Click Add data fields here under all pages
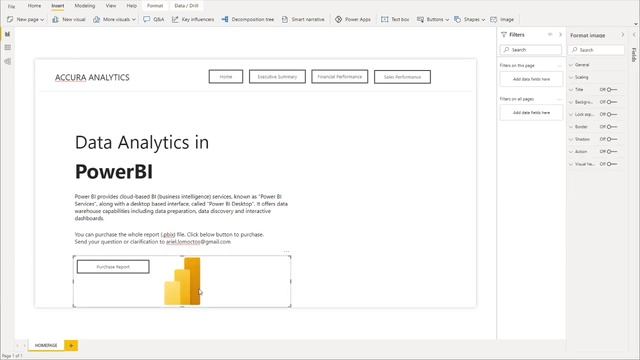The height and width of the screenshot is (360, 640). (x=531, y=113)
